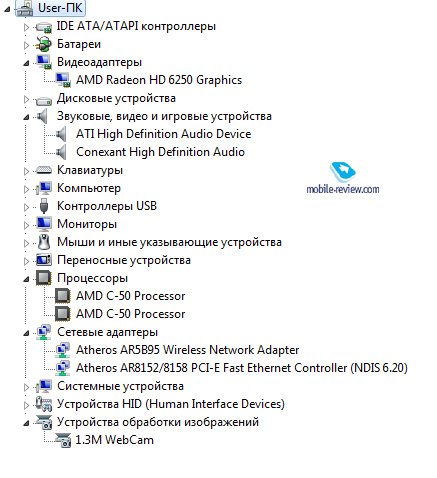Click the chip icon of the first AMD C-50 Processor

63,296
